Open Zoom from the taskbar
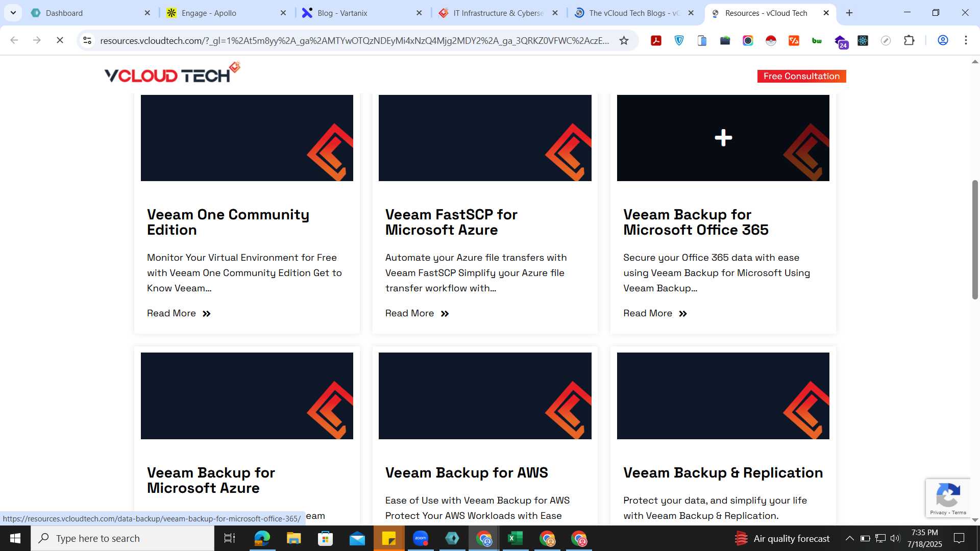Screen dimensions: 980x551 [421, 538]
